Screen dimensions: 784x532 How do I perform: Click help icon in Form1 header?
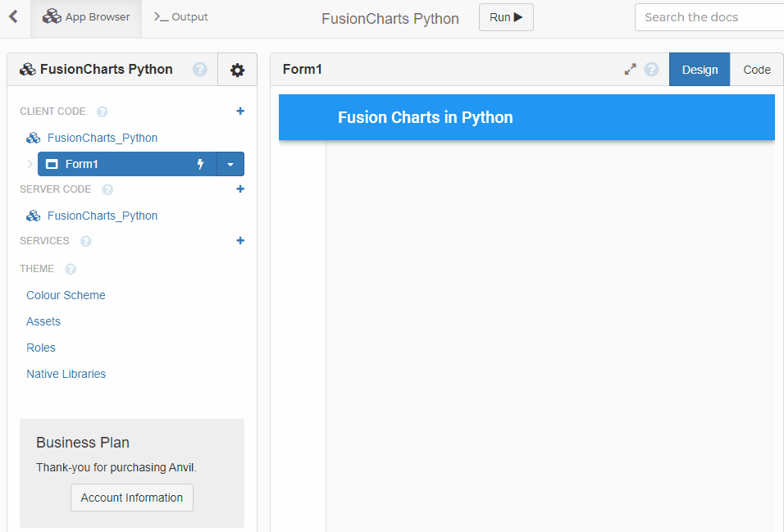click(x=651, y=69)
